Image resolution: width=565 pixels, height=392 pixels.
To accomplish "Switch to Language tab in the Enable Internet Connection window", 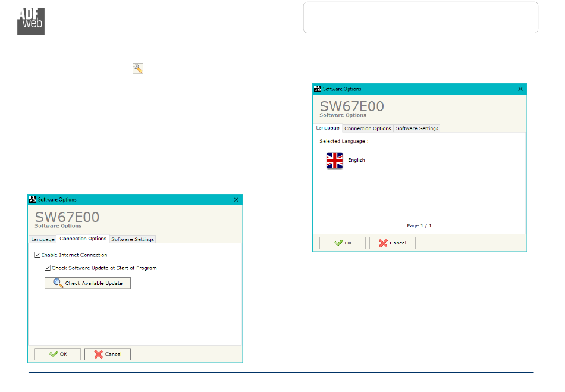I will click(42, 239).
